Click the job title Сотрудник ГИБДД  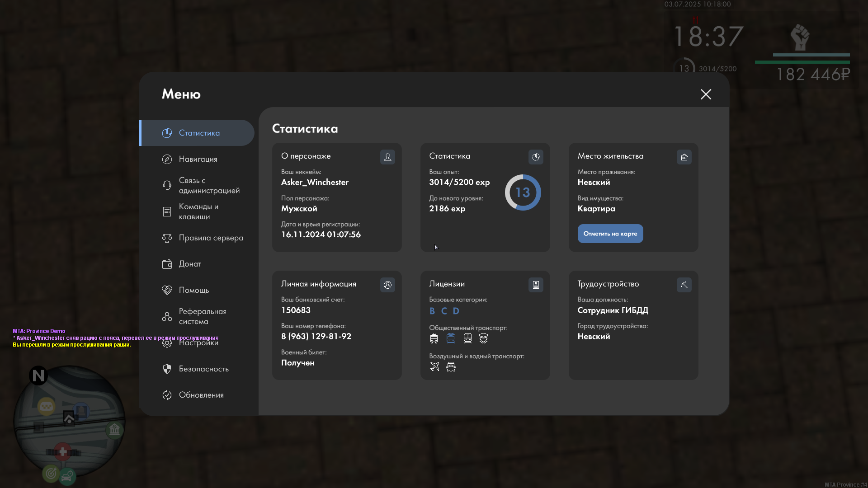pos(613,310)
